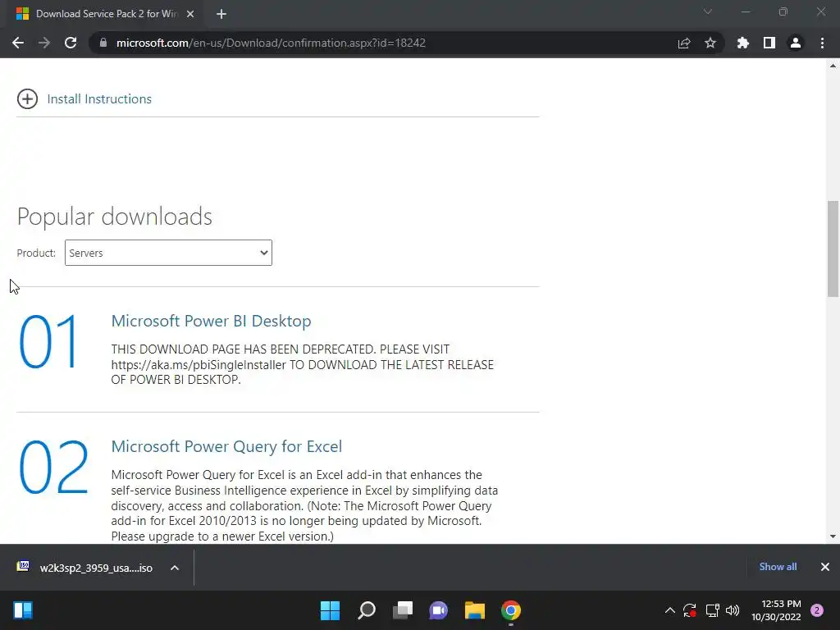This screenshot has height=630, width=840.
Task: Open Microsoft Power Query for Excel link
Action: coord(226,446)
